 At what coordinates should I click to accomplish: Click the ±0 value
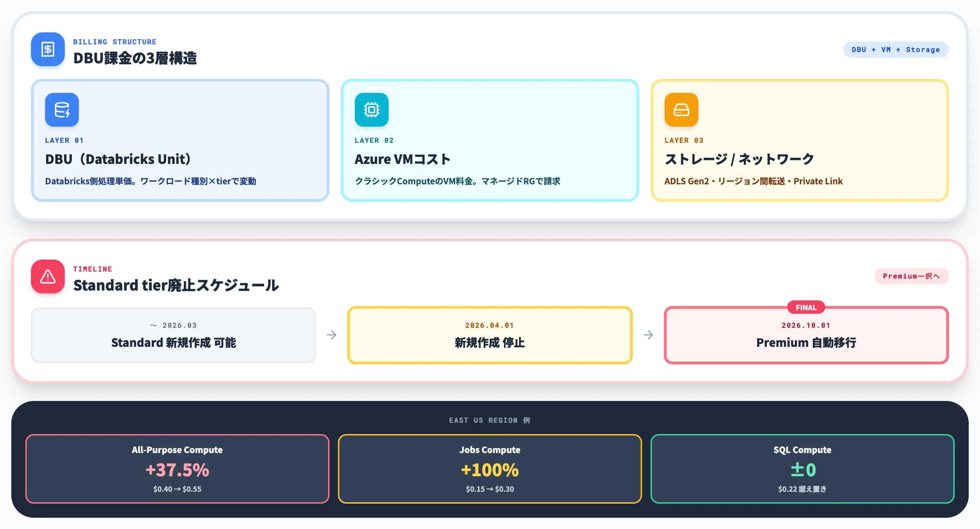[803, 470]
